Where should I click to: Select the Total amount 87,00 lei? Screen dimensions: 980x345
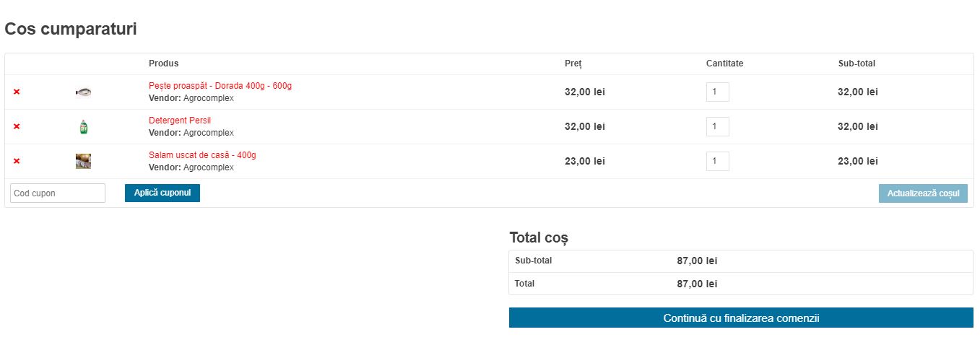[x=697, y=284]
